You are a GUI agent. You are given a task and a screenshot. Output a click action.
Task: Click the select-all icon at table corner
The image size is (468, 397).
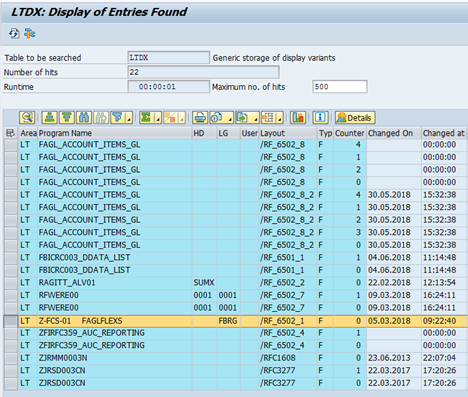(x=10, y=133)
